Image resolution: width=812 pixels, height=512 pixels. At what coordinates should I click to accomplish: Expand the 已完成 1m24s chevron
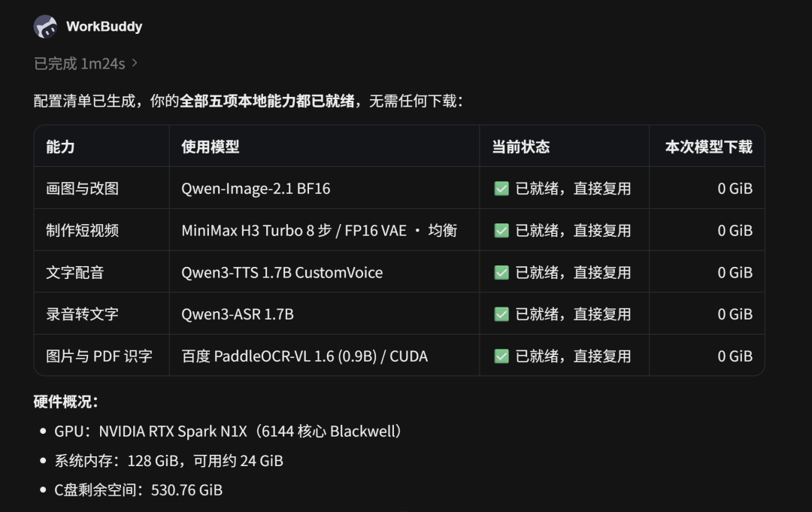click(x=135, y=63)
